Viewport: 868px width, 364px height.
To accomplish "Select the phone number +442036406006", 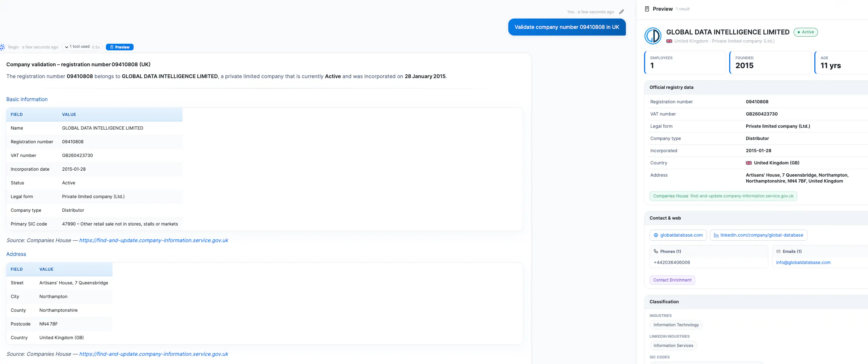I will [672, 263].
